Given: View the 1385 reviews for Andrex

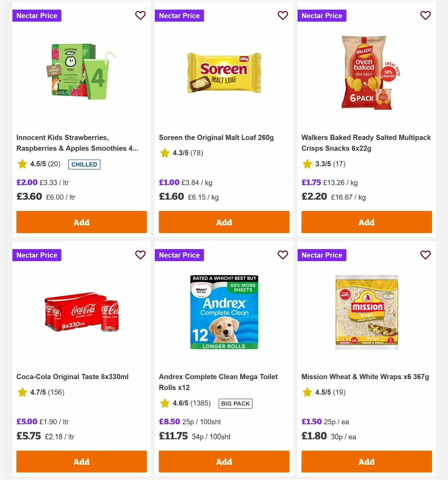Looking at the screenshot, I should pyautogui.click(x=201, y=403).
